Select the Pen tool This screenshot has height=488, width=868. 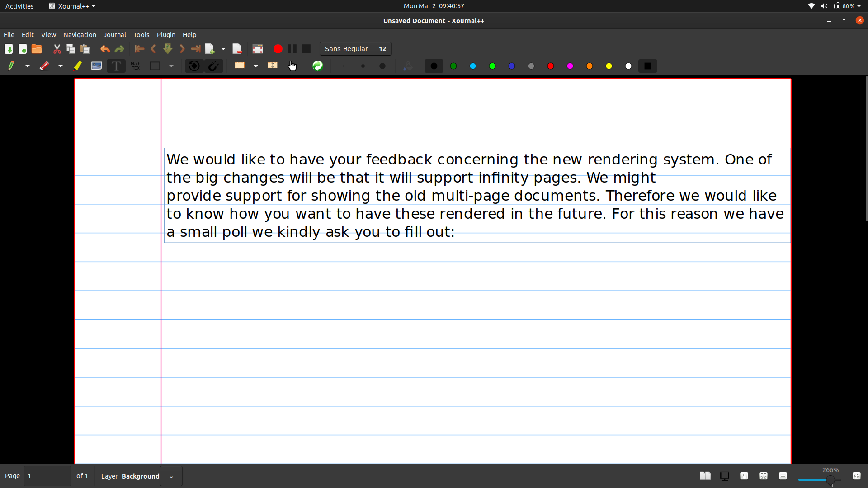pos(11,66)
